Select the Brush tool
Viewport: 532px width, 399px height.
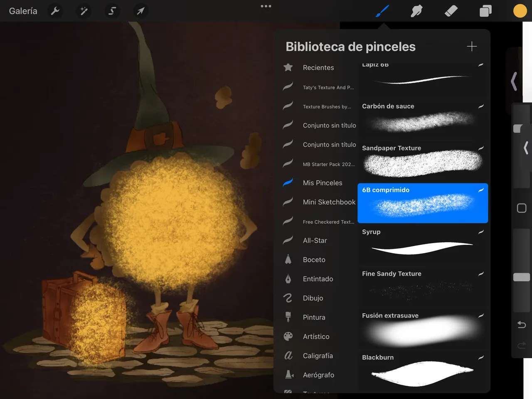(382, 11)
